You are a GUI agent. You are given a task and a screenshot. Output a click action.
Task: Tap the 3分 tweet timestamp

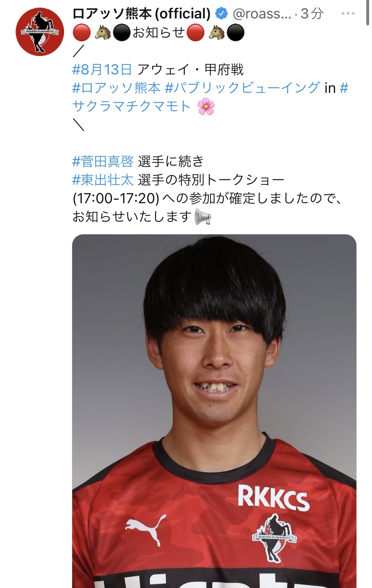click(x=312, y=14)
